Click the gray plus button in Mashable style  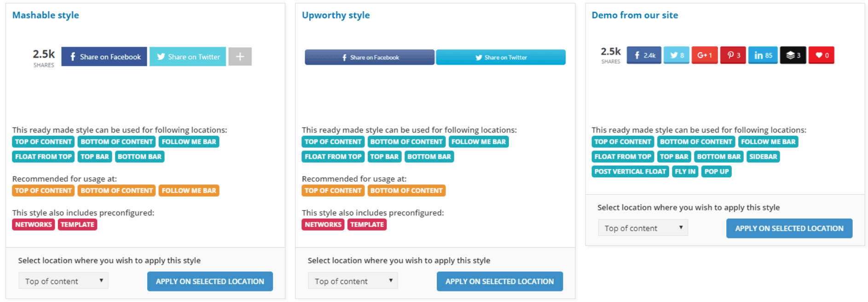[x=240, y=56]
